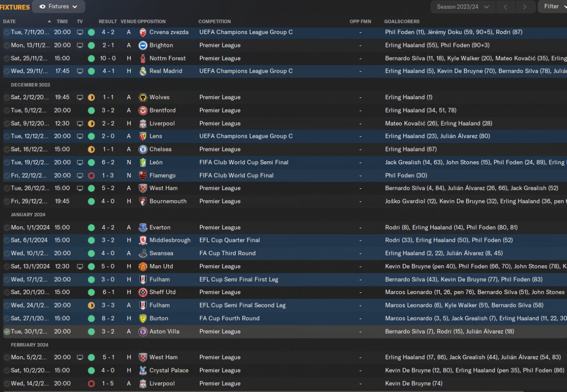Click the TV icon on the Wolves fixture
567x392 pixels.
tap(80, 97)
